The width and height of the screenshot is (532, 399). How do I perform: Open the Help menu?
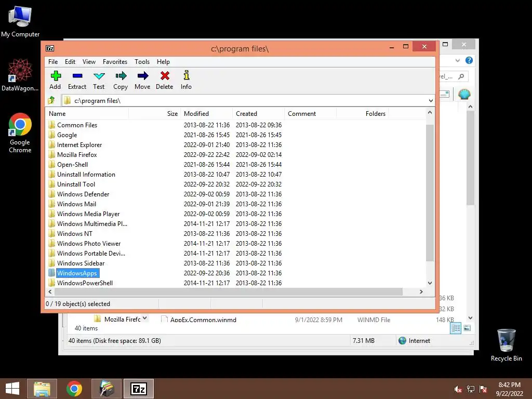(163, 62)
